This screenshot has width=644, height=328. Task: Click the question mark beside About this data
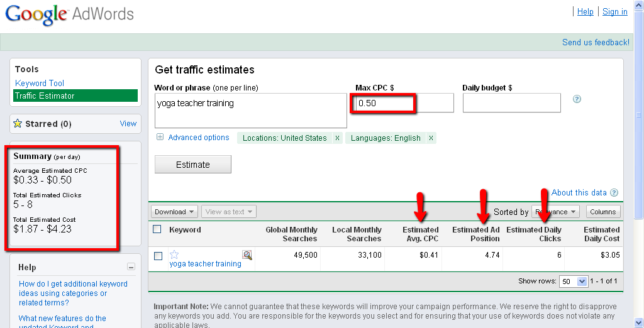coord(614,193)
